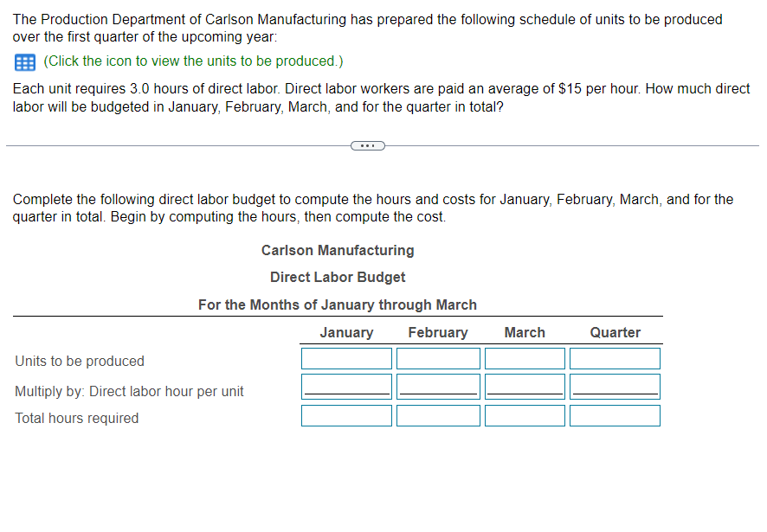Viewport: 767px width, 532px height.
Task: Click the March column header
Action: pyautogui.click(x=525, y=333)
